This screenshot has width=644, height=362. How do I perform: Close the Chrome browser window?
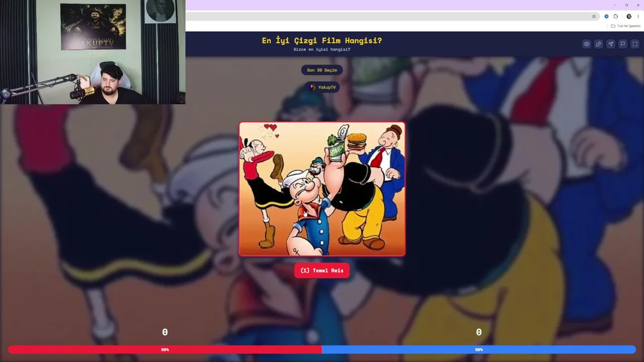[638, 5]
